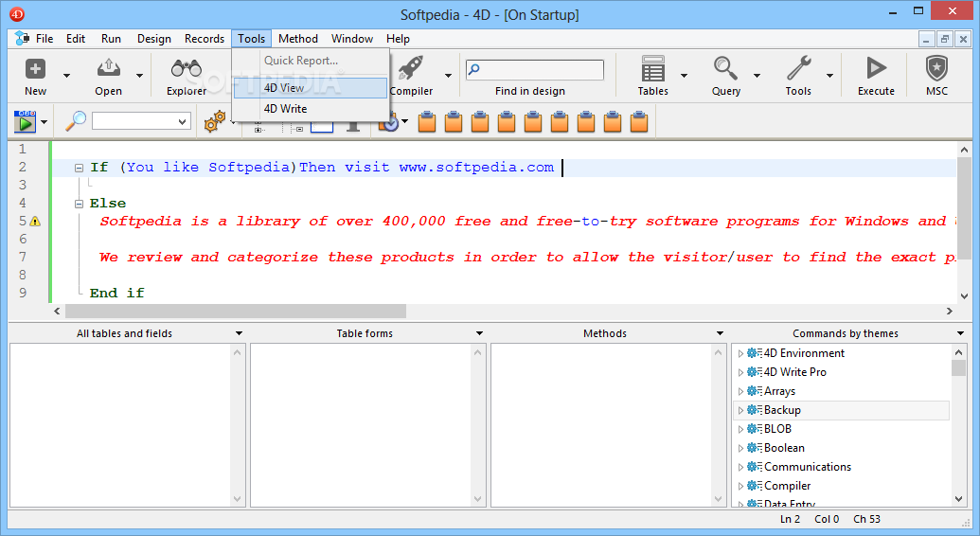Open the All tables and fields dropdown
The height and width of the screenshot is (536, 980).
239,333
